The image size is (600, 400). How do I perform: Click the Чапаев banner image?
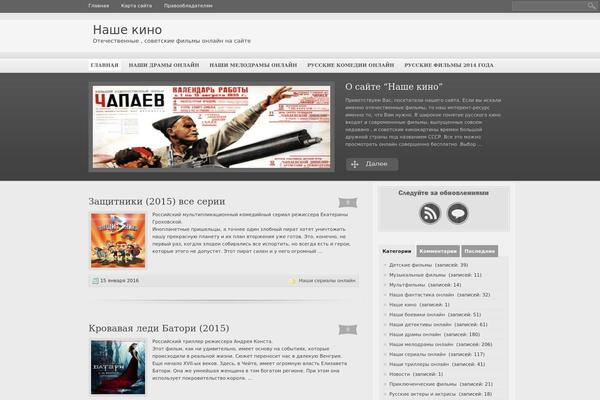click(212, 127)
